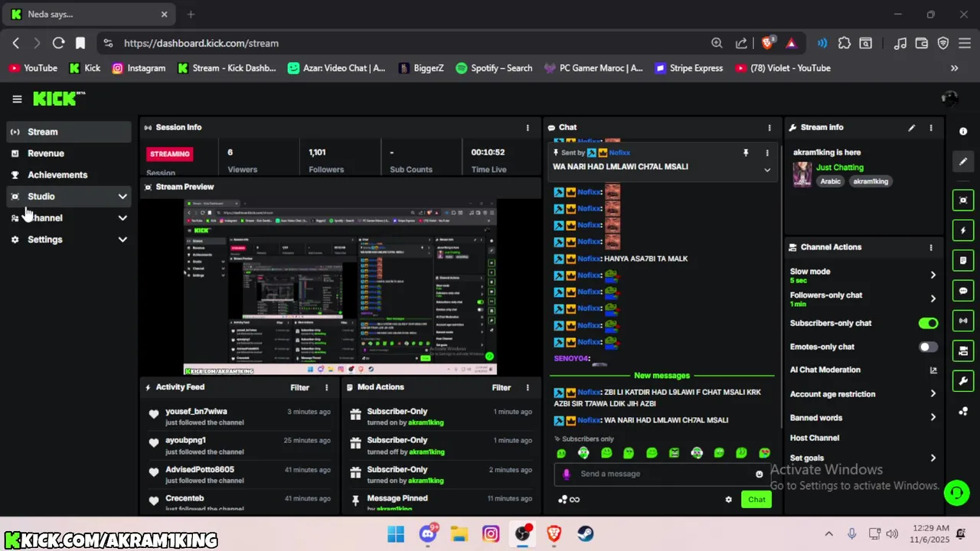This screenshot has height=551, width=980.
Task: Open File Explorer from the taskbar
Action: click(x=459, y=534)
